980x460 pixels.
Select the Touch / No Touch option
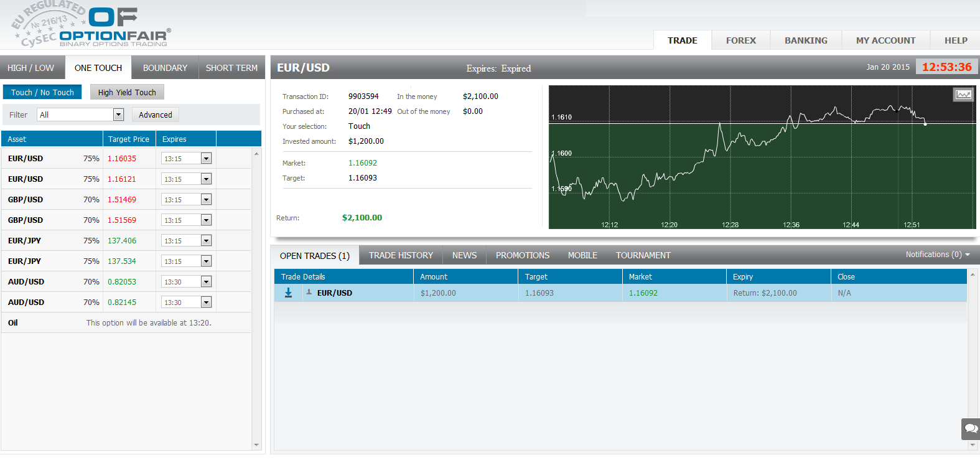(42, 92)
